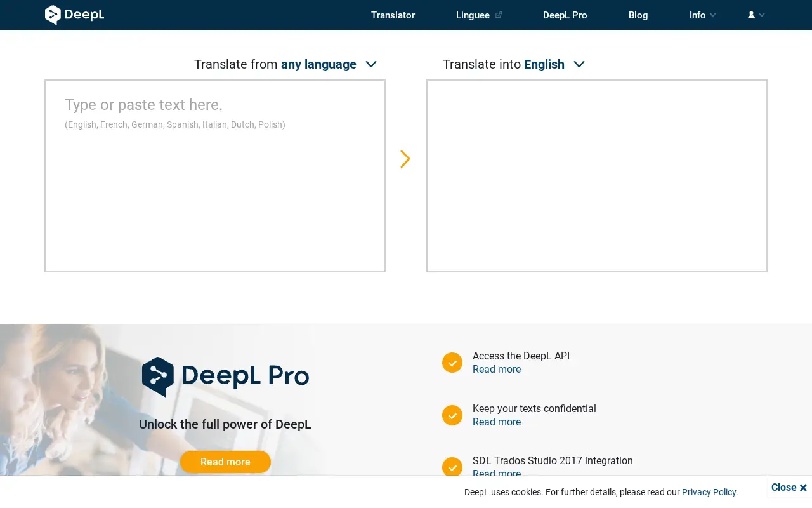Click checkmark icon beside Keep your texts confidential
The height and width of the screenshot is (508, 812).
tap(452, 415)
